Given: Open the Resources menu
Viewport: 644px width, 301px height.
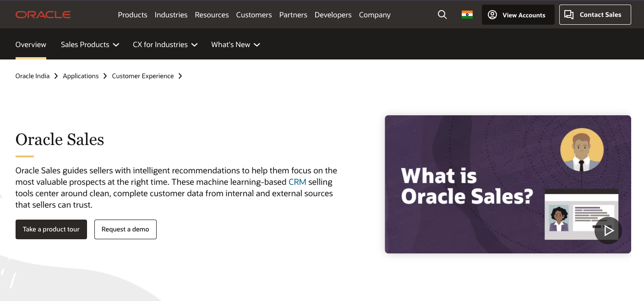Looking at the screenshot, I should [x=212, y=15].
